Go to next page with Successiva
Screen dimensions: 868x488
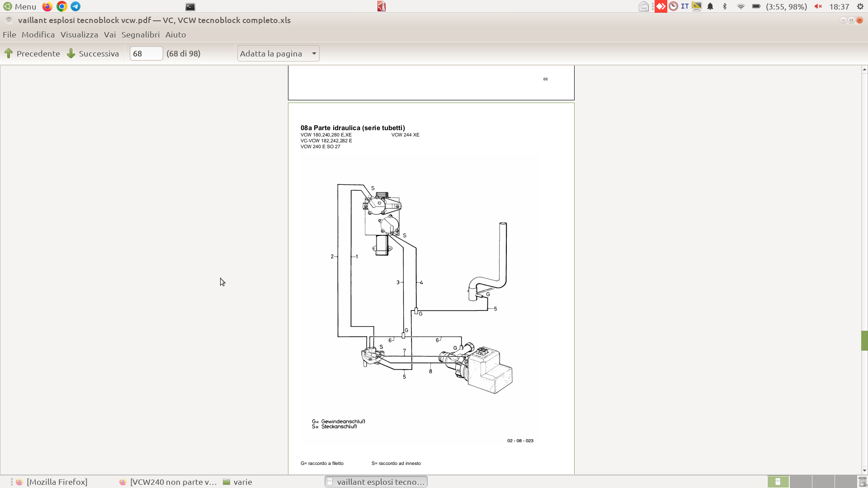point(93,53)
